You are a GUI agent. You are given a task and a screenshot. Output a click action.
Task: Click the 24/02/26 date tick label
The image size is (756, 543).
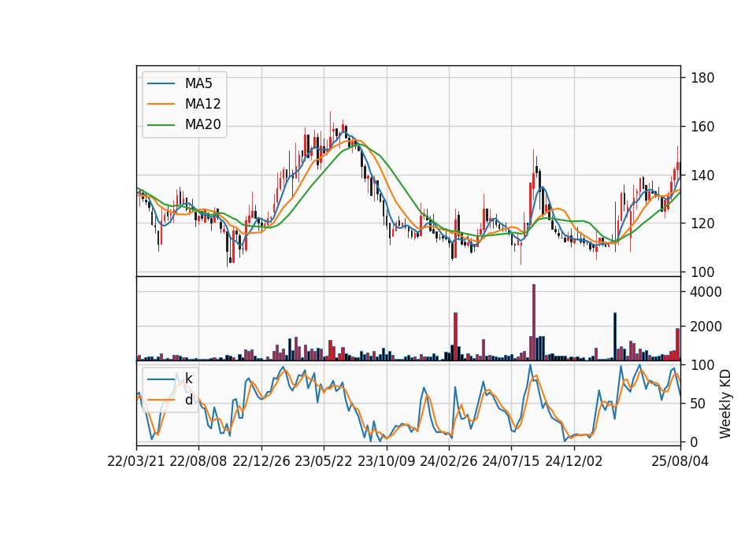click(x=448, y=462)
